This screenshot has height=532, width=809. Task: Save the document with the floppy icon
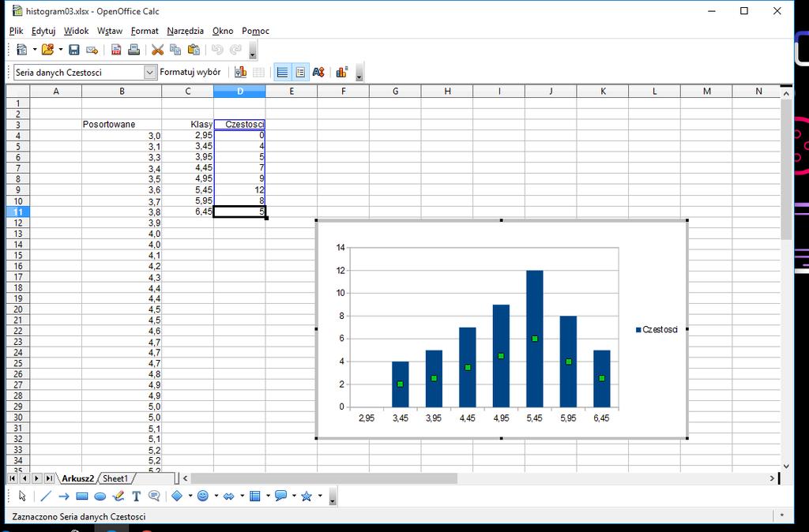pos(74,50)
